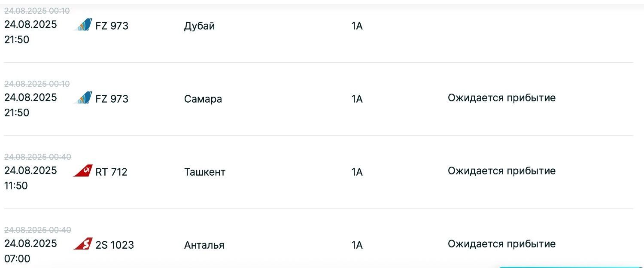644x268 pixels.
Task: Click the flydubai logo in the Дубай row
Action: tap(83, 25)
